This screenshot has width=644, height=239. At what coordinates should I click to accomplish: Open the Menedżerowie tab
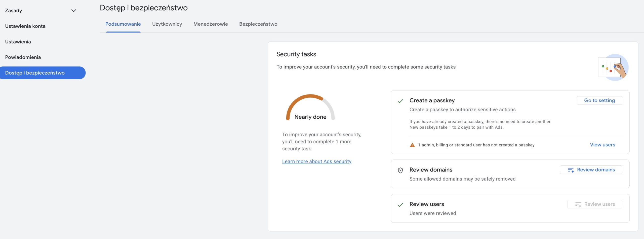[x=211, y=24]
